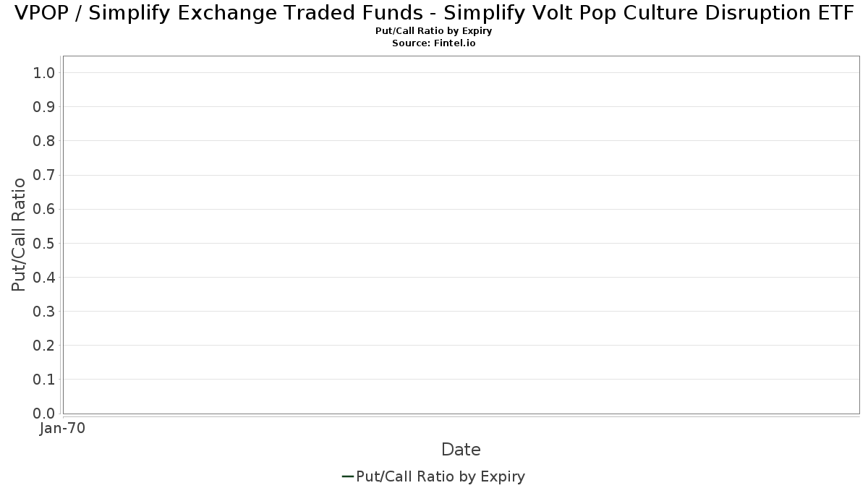Click the 'Put/Call Ratio by Expiry' subtitle

(x=434, y=31)
